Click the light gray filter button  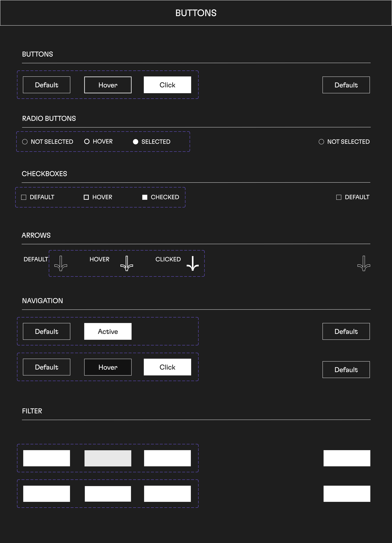108,458
